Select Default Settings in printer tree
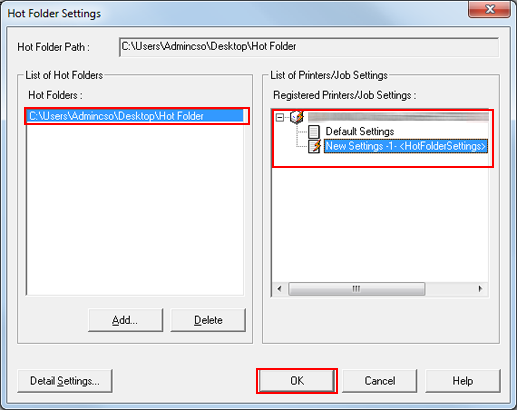517x410 pixels. [x=360, y=132]
